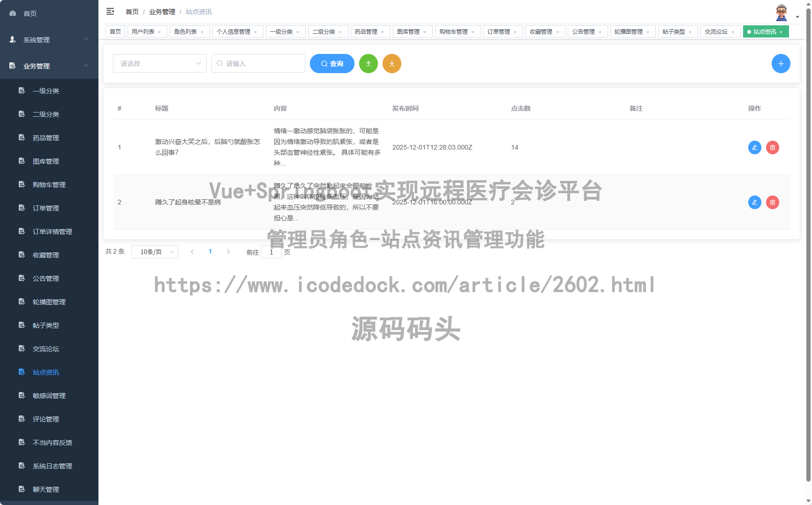Click the green upload icon button
This screenshot has width=812, height=505.
pos(368,63)
